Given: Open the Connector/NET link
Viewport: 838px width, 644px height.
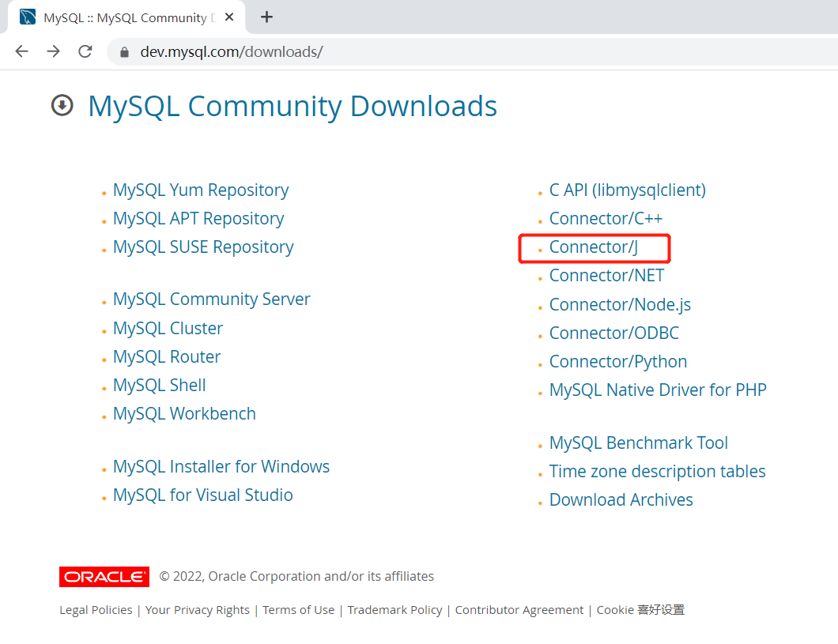Looking at the screenshot, I should (606, 276).
